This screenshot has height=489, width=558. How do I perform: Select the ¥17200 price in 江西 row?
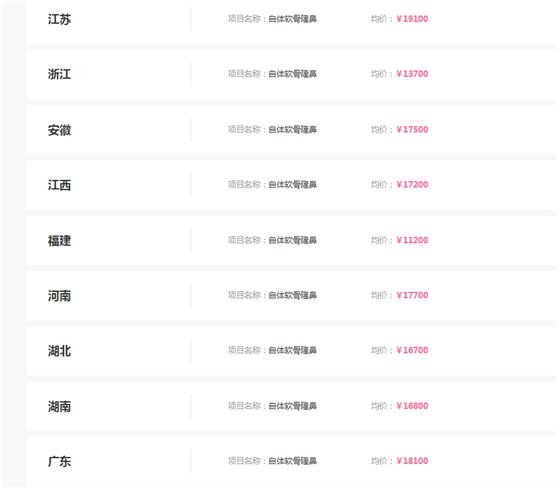(412, 185)
